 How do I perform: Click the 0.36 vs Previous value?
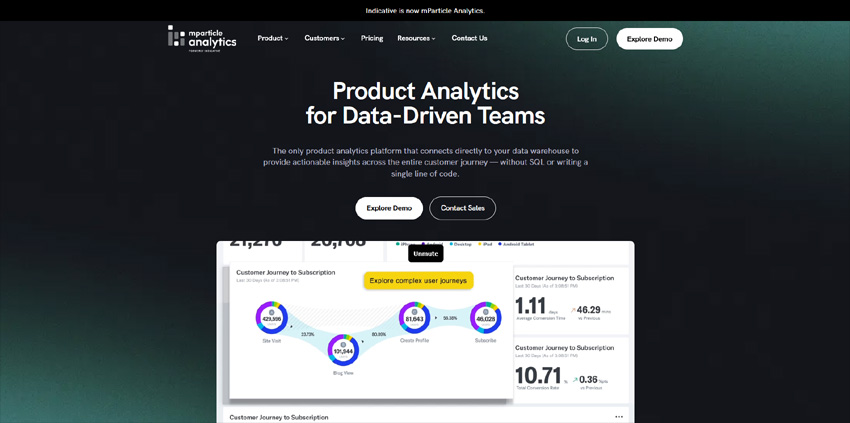click(588, 380)
